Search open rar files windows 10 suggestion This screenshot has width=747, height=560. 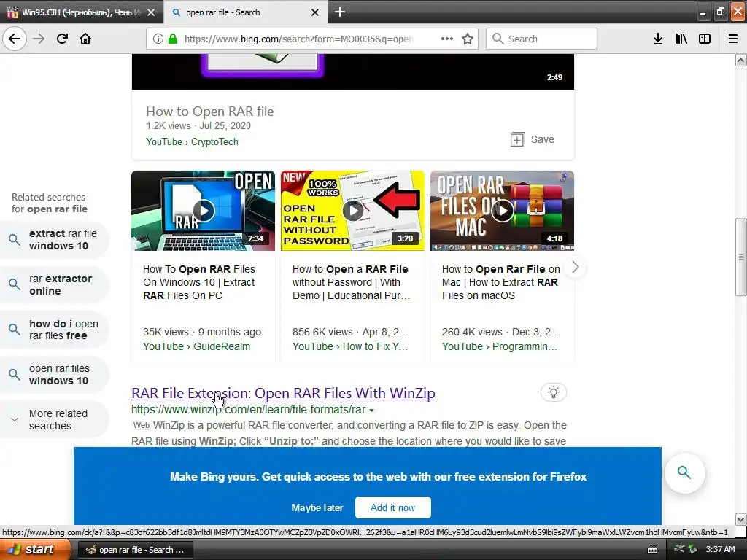pos(55,375)
